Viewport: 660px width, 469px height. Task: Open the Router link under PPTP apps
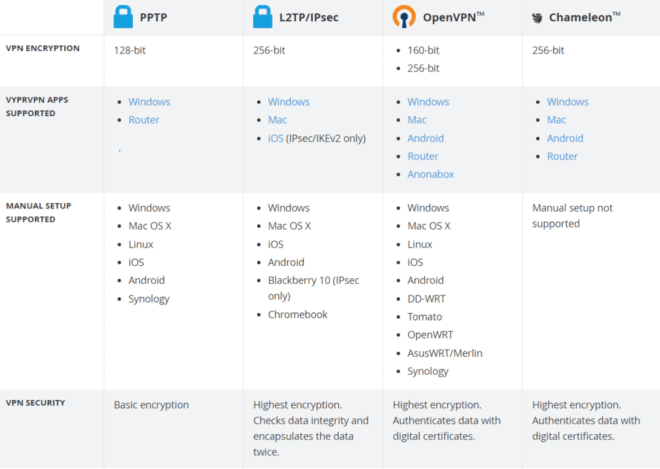tap(144, 120)
